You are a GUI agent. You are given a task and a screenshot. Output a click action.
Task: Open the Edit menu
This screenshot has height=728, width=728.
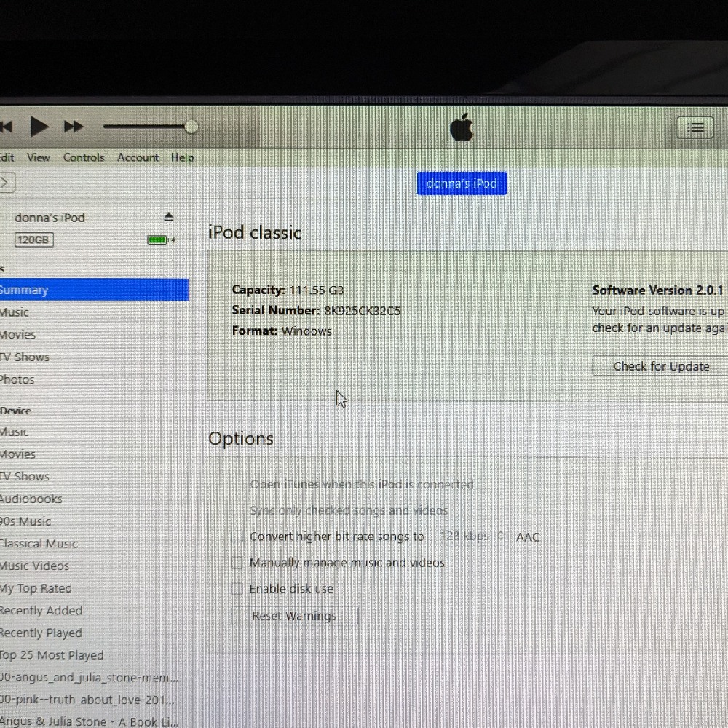coord(7,157)
